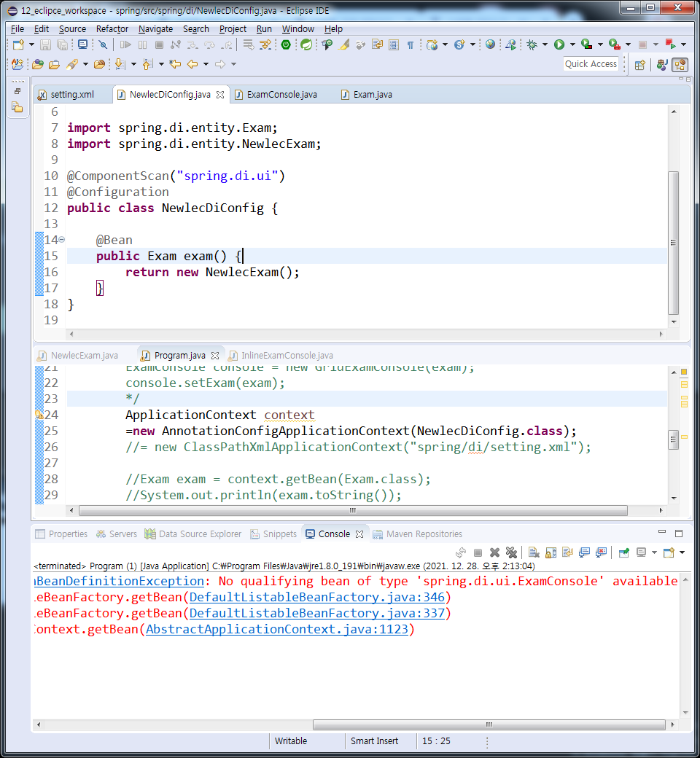This screenshot has width=700, height=758.
Task: Click the green Spring leaf toolbar icon
Action: point(306,45)
